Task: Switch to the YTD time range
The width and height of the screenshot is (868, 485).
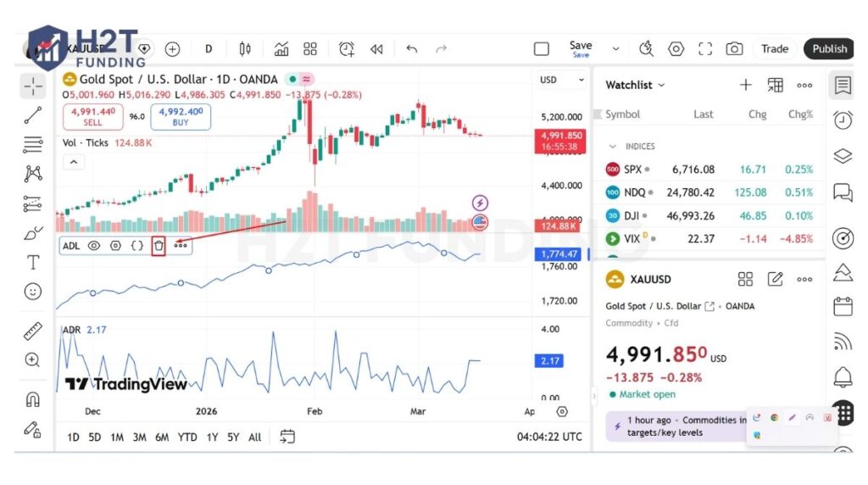Action: pyautogui.click(x=187, y=438)
